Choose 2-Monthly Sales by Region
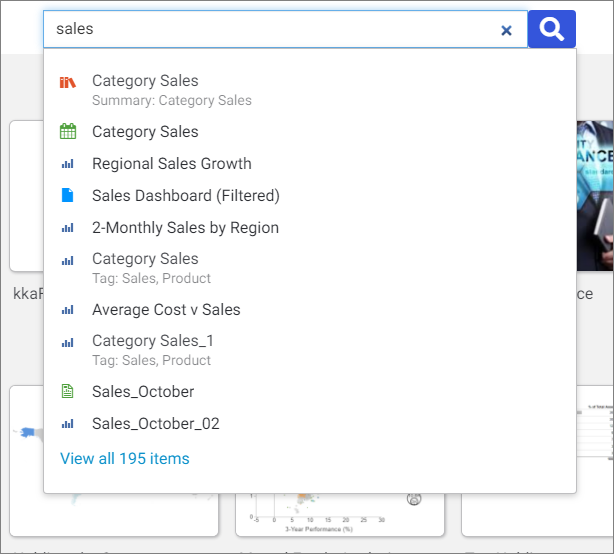614x554 pixels. point(185,228)
